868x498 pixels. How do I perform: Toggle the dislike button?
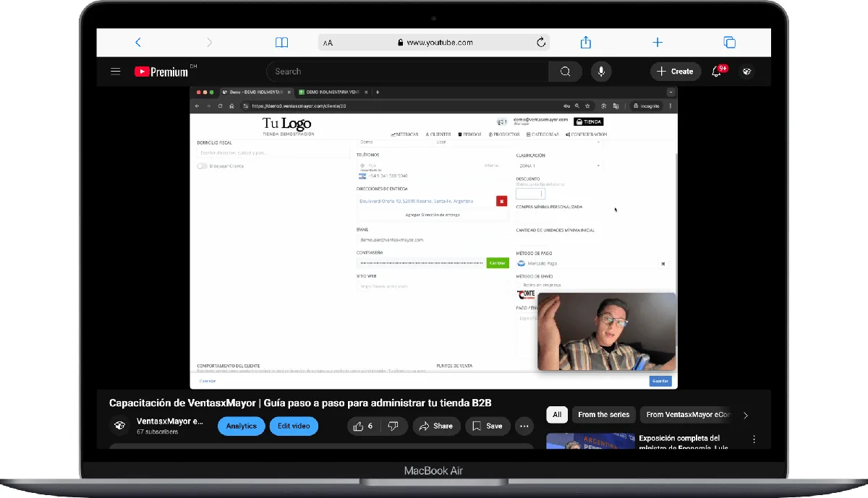pos(394,426)
